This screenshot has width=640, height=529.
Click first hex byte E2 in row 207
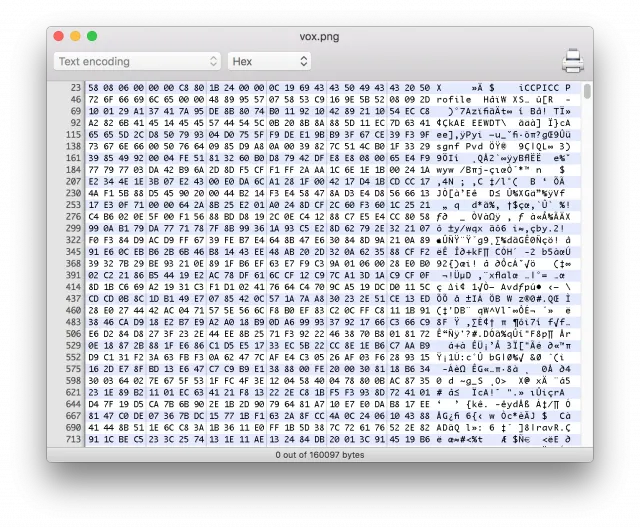point(93,182)
